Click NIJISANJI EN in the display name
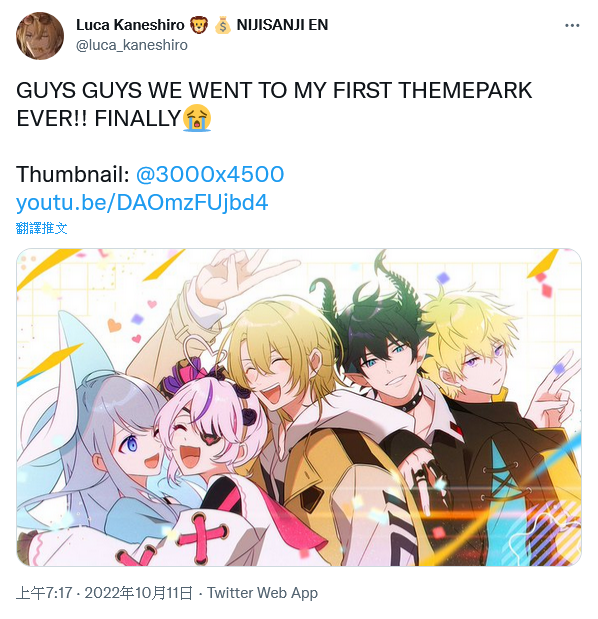The image size is (598, 619). (x=282, y=25)
